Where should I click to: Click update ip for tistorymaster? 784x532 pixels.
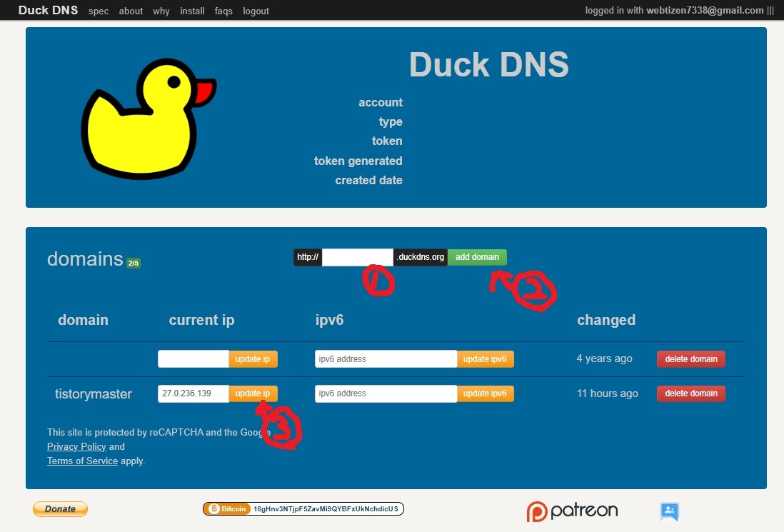tap(253, 393)
